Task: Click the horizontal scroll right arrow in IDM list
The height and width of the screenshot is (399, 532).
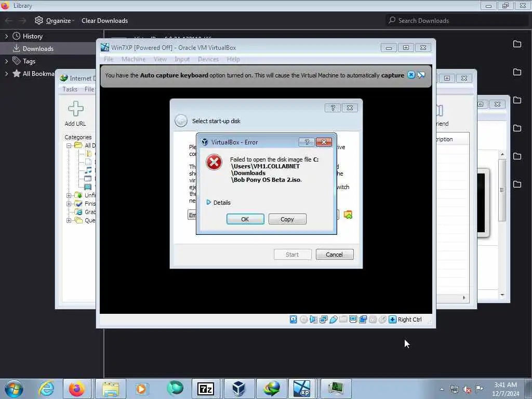Action: 464,298
